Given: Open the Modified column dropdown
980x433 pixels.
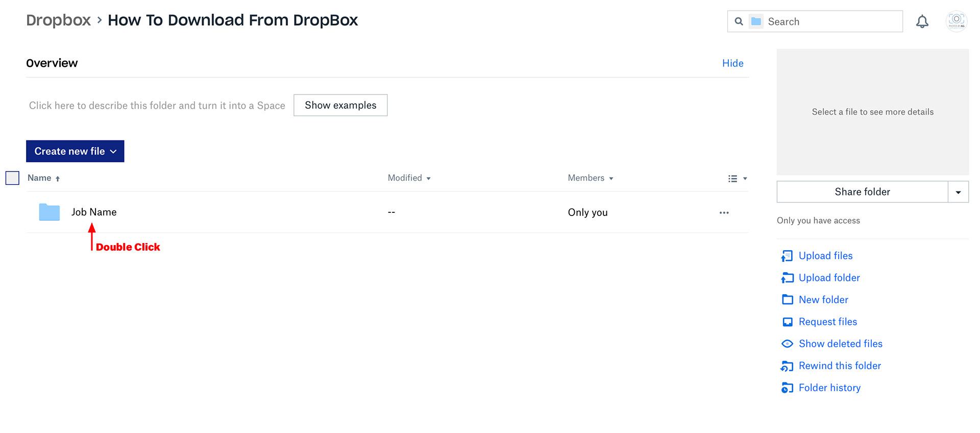Looking at the screenshot, I should [428, 179].
